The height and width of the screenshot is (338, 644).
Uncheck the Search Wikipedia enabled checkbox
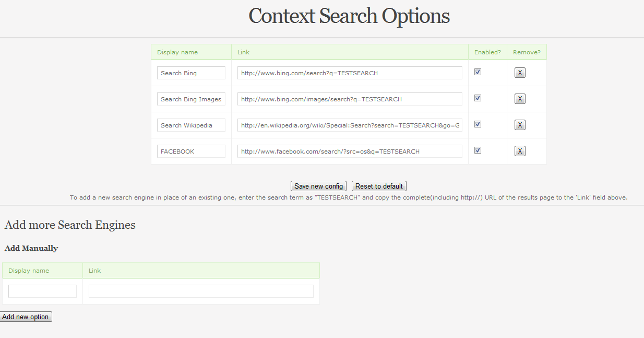point(478,124)
